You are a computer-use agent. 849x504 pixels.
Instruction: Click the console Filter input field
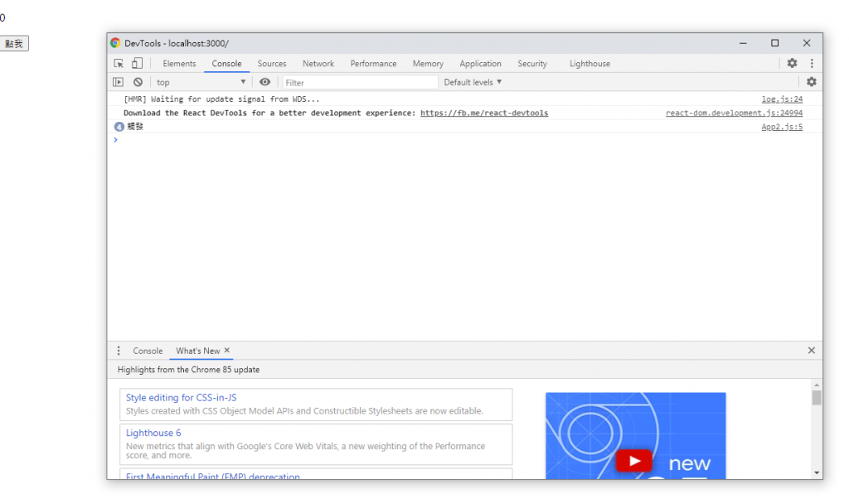360,82
